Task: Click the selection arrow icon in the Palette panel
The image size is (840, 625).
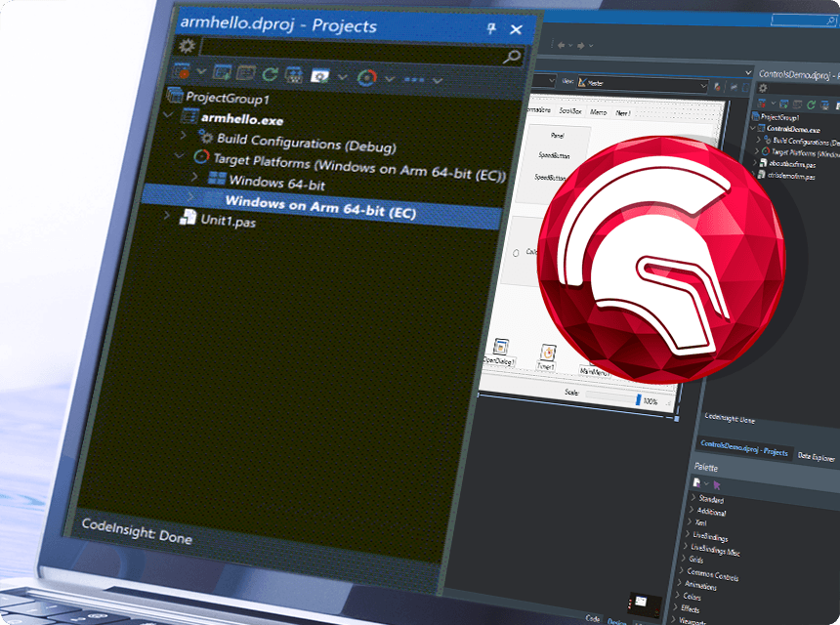Action: [x=717, y=485]
